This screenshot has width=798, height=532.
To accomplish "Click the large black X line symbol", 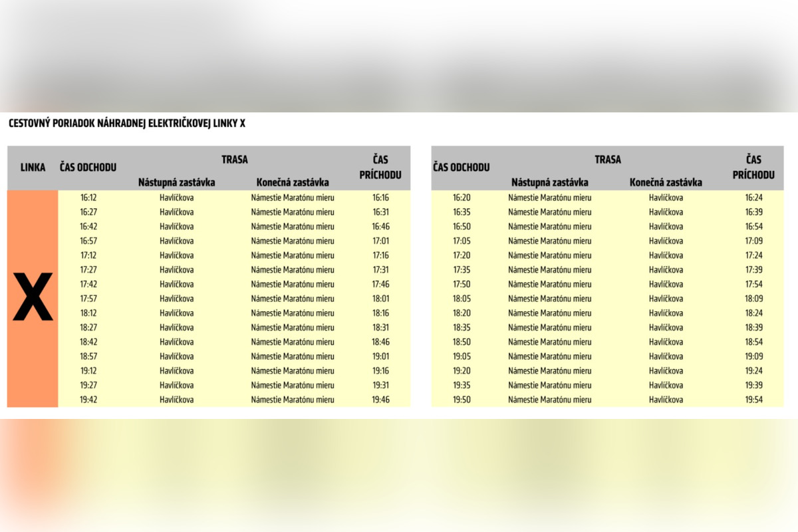I will pos(33,299).
